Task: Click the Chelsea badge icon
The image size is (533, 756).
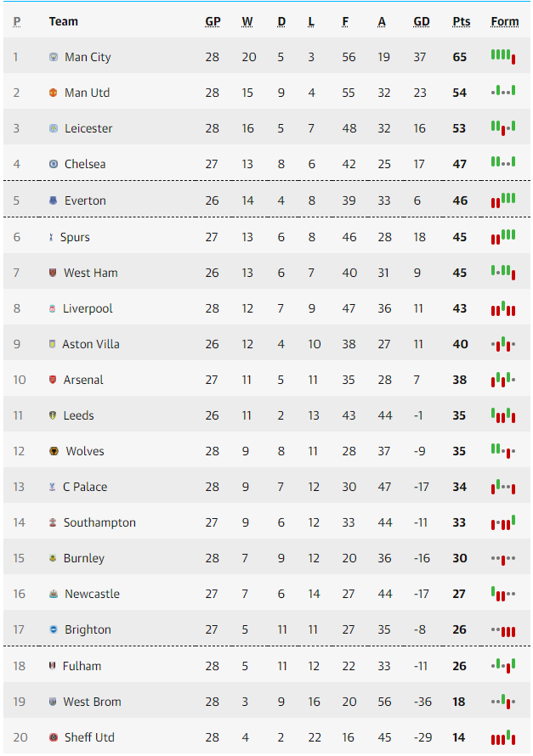Action: [54, 164]
